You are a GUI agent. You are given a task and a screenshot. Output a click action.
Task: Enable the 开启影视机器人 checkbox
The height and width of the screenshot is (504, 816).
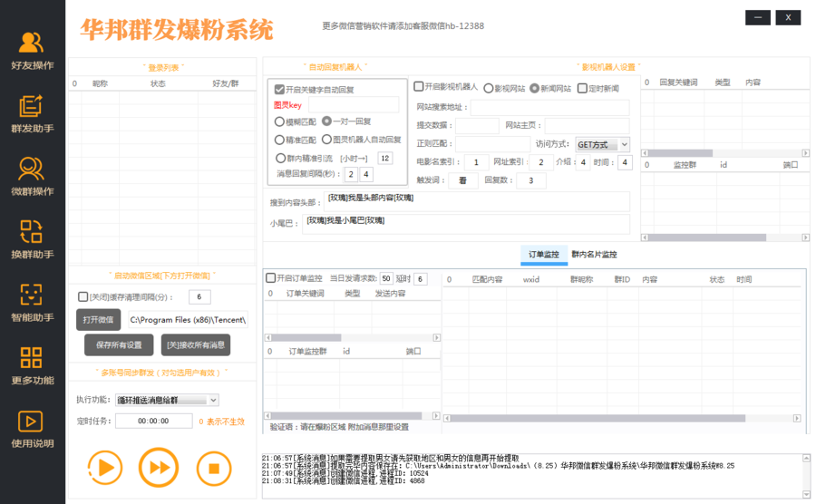pos(418,86)
